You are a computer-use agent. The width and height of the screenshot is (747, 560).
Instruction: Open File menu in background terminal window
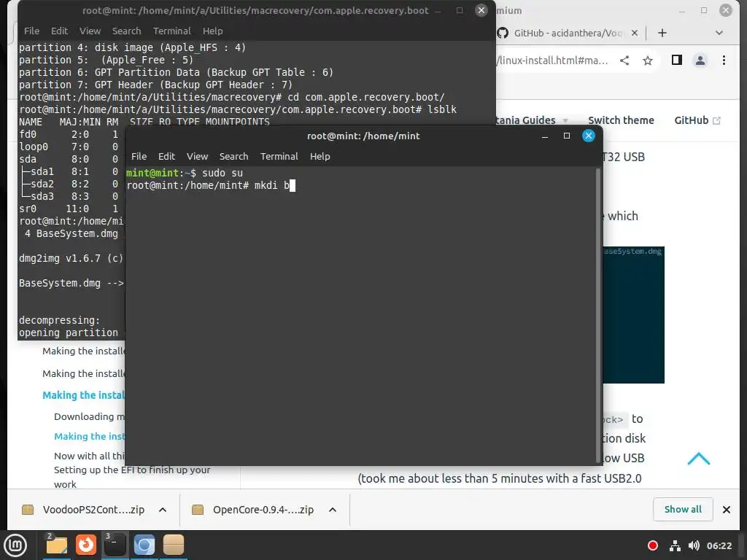pos(31,31)
